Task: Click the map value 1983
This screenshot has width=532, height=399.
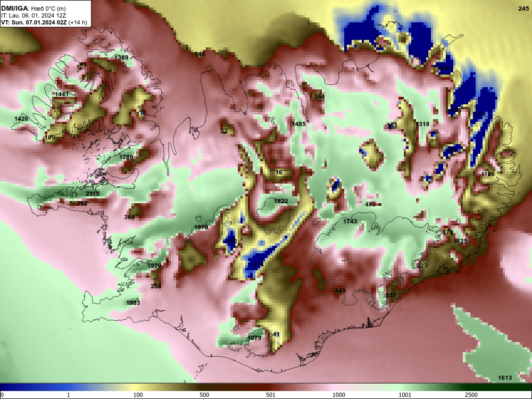Action: (x=133, y=303)
